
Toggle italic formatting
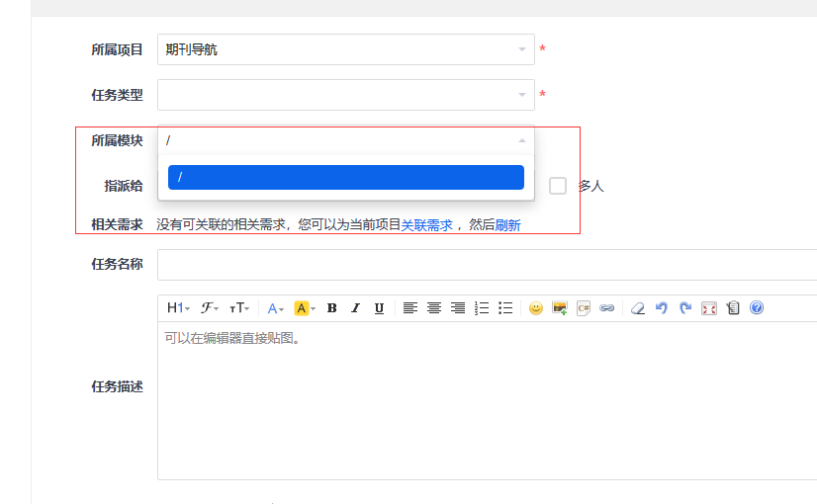coord(355,308)
